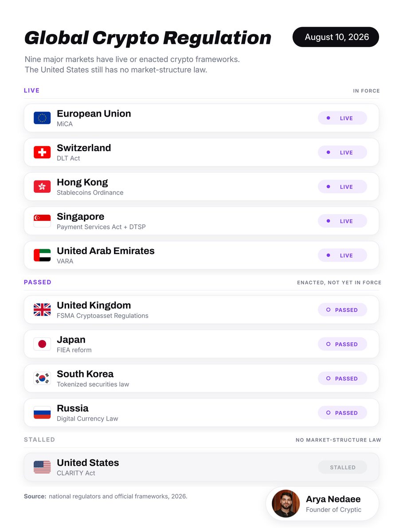Click the Switzerland flag icon
Image resolution: width=403 pixels, height=532 pixels.
pyautogui.click(x=42, y=152)
